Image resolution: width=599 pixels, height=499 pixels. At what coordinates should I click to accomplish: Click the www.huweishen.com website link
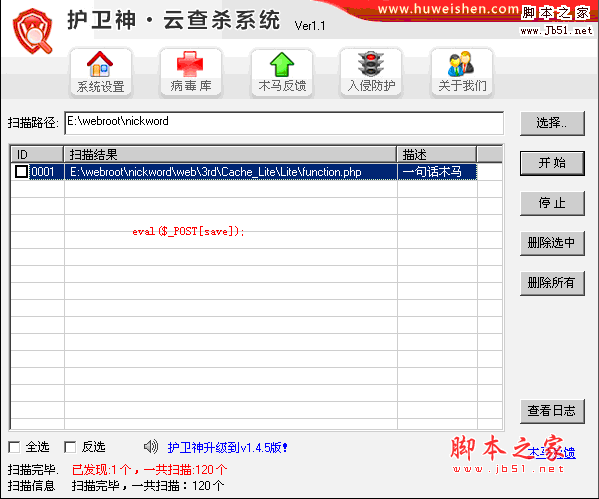(x=448, y=9)
